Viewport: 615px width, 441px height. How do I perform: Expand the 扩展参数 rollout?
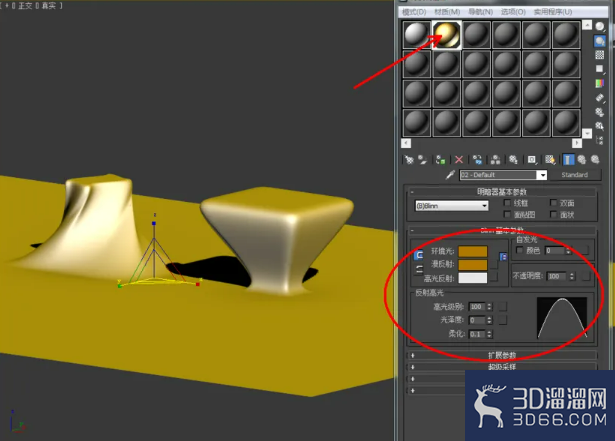coord(502,355)
